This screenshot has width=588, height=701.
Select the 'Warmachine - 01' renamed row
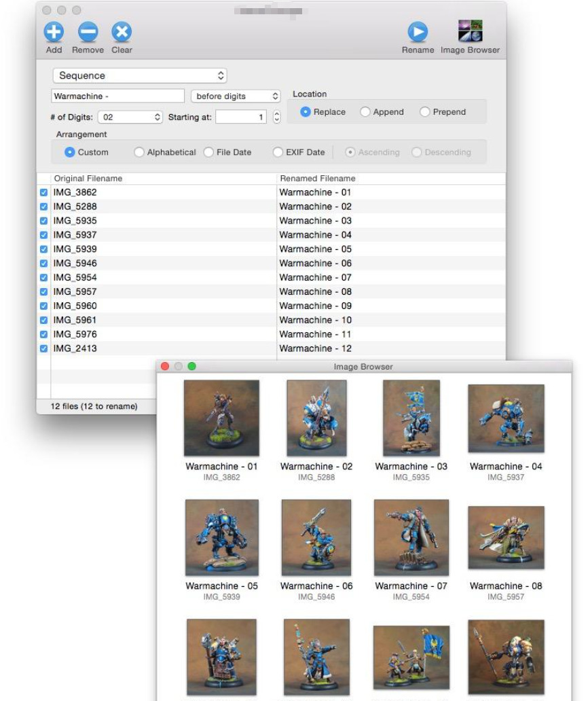click(316, 192)
